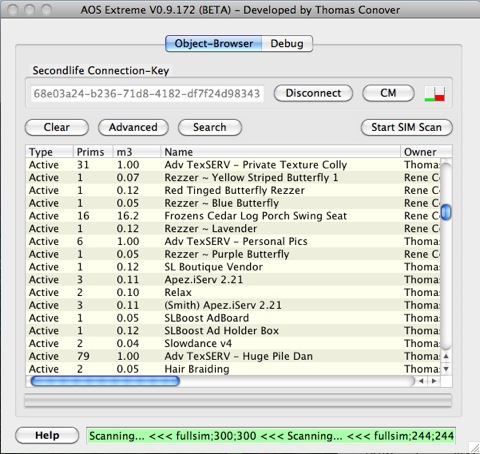Image resolution: width=480 pixels, height=454 pixels.
Task: Click the vertical scroll up arrow
Action: (446, 356)
